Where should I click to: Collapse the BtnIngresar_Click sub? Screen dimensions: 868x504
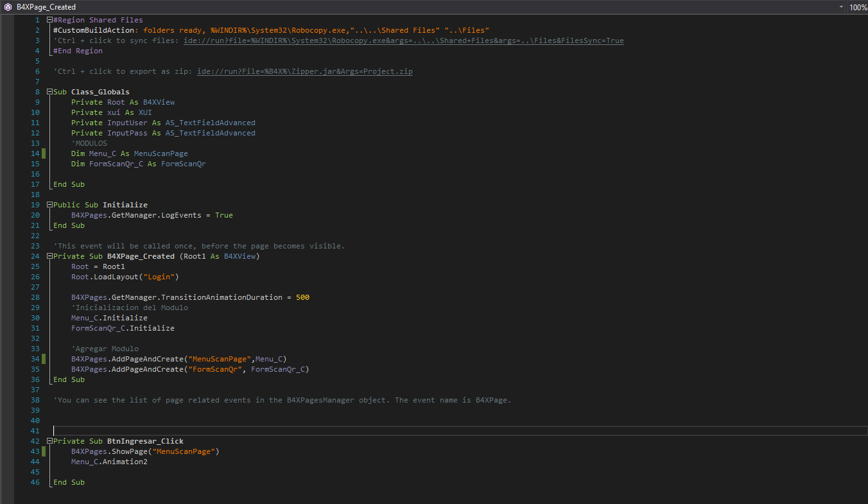[x=49, y=441]
